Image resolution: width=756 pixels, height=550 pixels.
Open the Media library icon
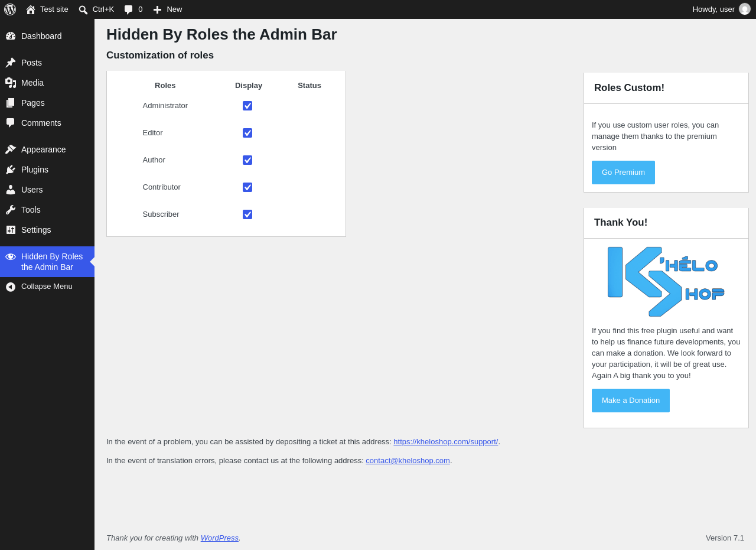[11, 83]
